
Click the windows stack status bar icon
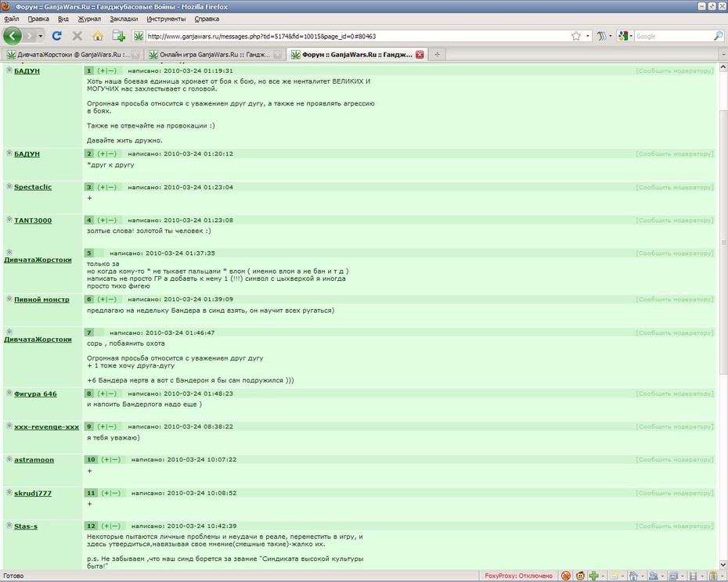674,576
